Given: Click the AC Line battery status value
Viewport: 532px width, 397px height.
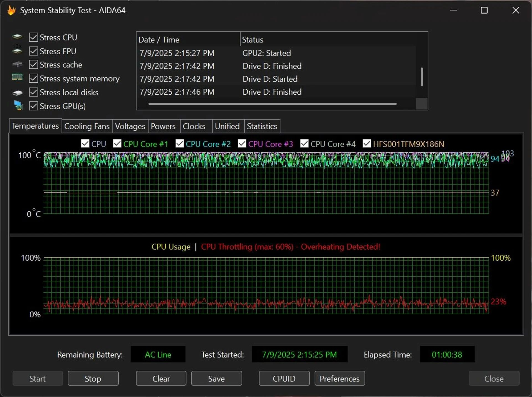Looking at the screenshot, I should click(158, 354).
